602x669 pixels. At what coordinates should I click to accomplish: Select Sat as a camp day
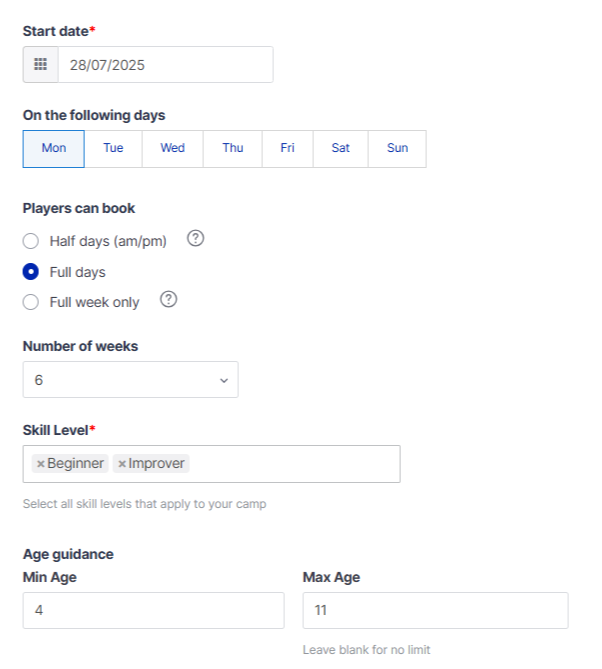[x=340, y=149]
